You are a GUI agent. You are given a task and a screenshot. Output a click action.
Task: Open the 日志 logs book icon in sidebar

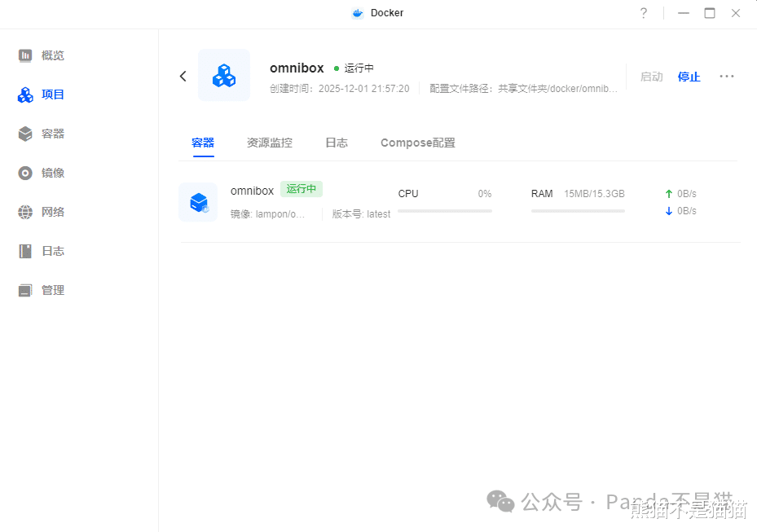pos(25,251)
